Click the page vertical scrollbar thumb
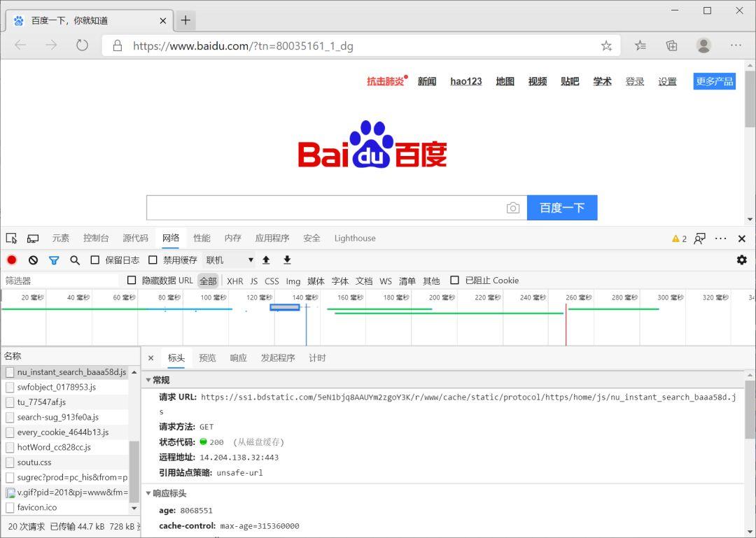Viewport: 756px width, 538px height. pos(750,99)
